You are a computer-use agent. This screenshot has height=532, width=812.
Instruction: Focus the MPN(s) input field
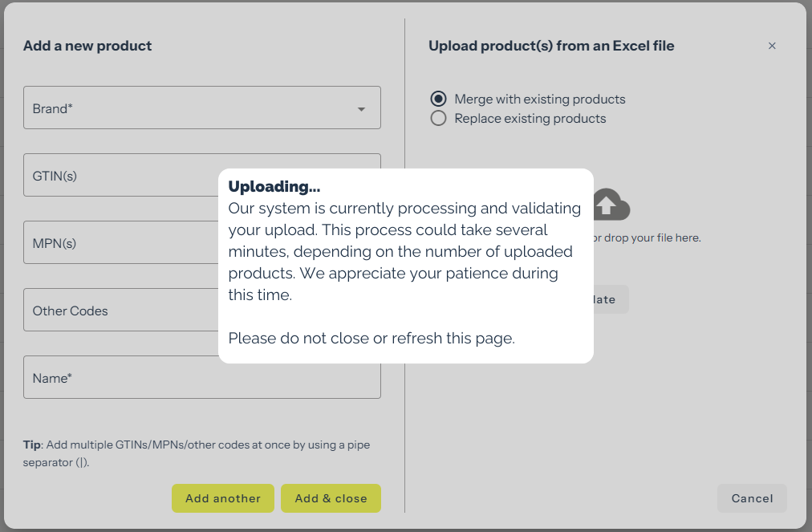(120, 243)
